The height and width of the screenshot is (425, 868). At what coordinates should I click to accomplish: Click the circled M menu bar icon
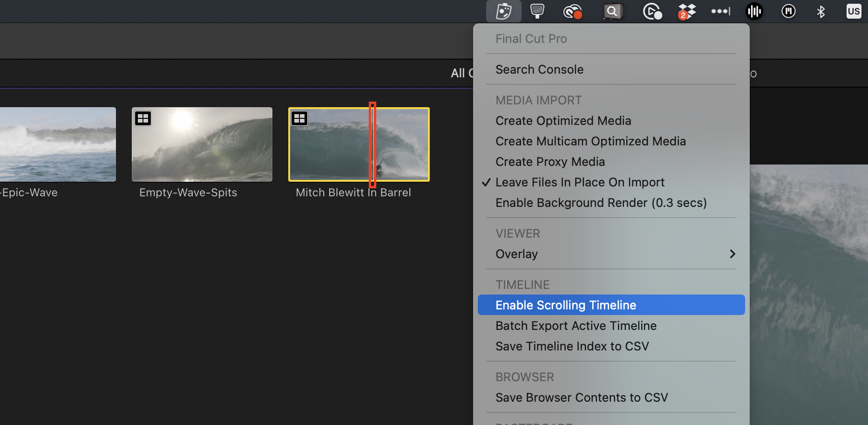788,11
